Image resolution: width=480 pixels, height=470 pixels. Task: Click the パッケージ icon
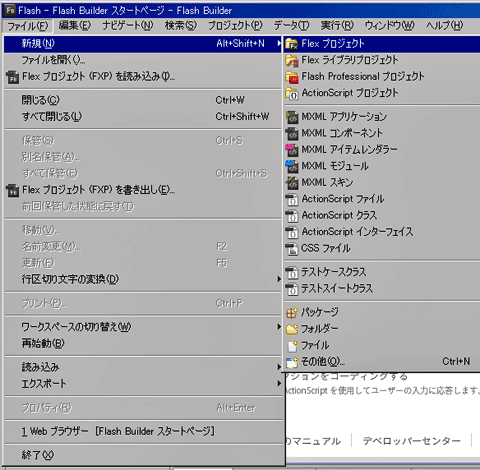coord(292,312)
